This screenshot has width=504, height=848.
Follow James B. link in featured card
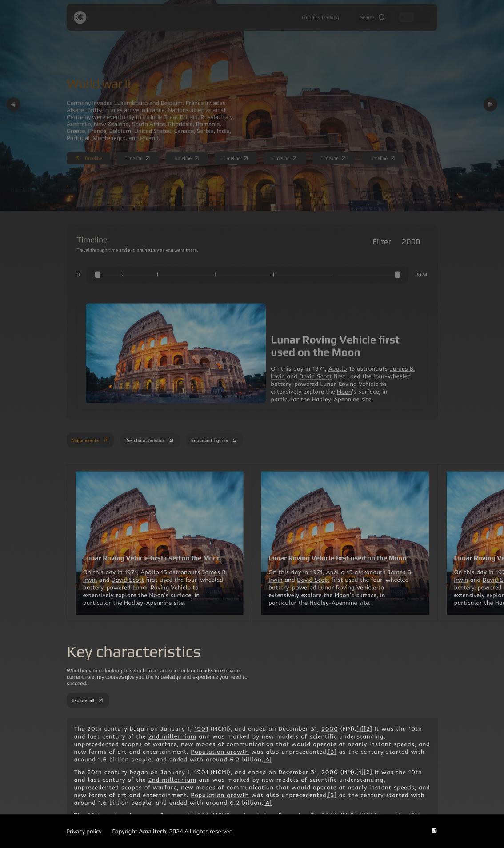(x=402, y=369)
